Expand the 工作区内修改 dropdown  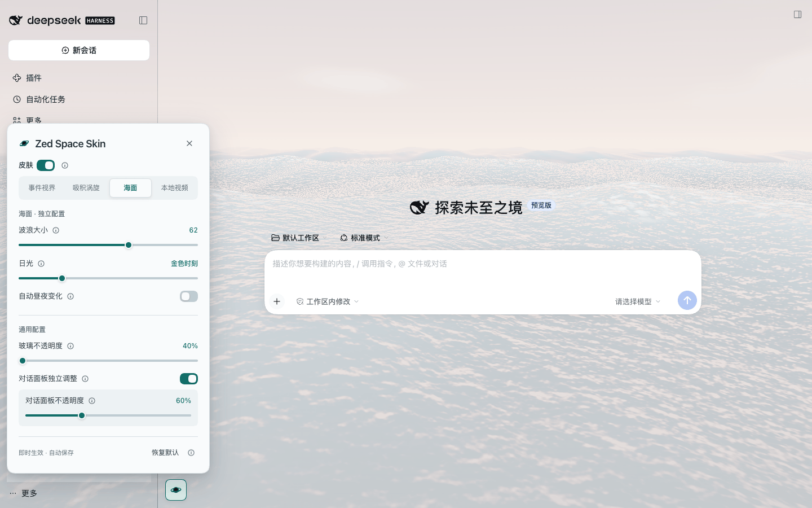[328, 301]
